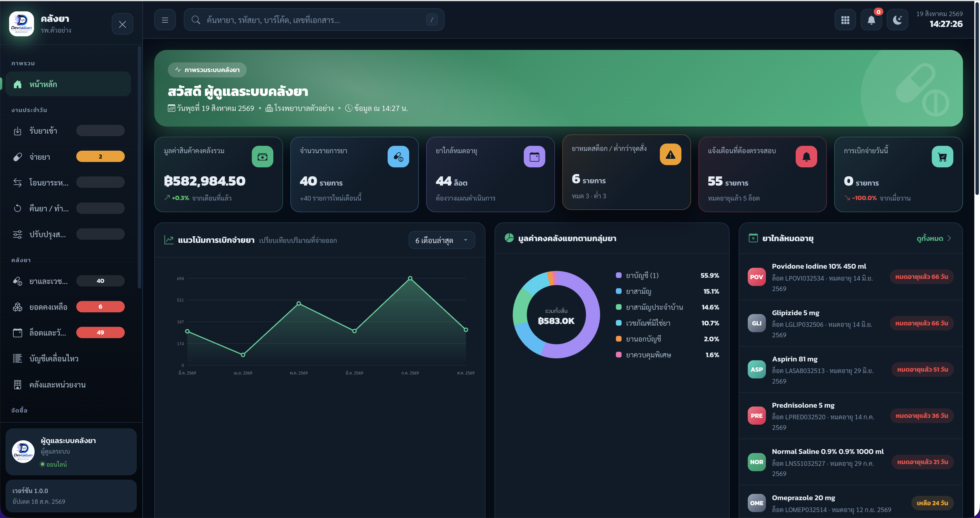Select the Normal Saline 0.9% 1000 ml row
980x518 pixels.
[851, 462]
